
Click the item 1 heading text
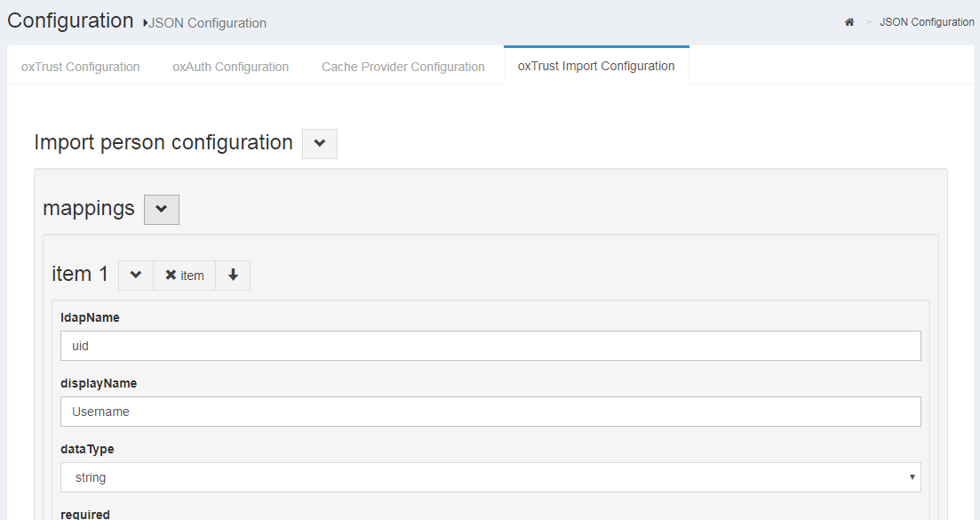tap(80, 275)
